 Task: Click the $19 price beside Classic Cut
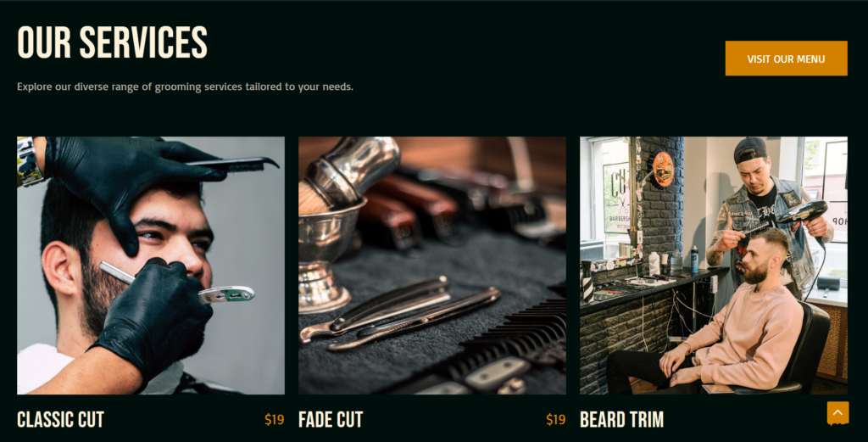tap(274, 420)
